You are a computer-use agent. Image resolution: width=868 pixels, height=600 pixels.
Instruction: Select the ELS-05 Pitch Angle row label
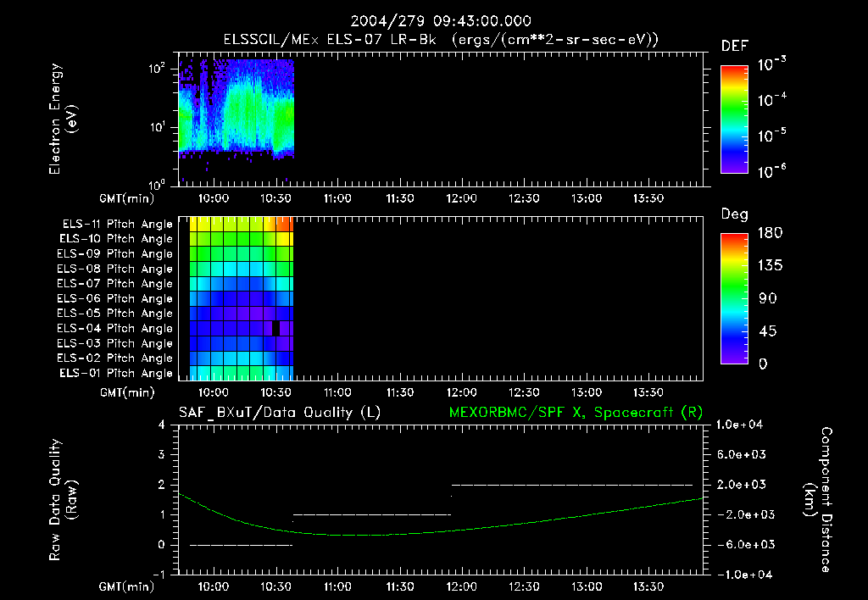pyautogui.click(x=114, y=314)
